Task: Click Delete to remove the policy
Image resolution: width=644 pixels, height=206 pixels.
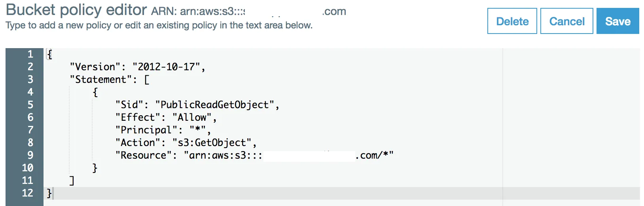Action: point(512,21)
